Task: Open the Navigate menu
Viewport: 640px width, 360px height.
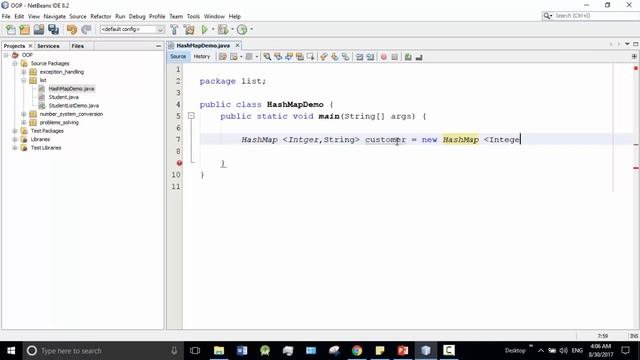Action: 55,16
